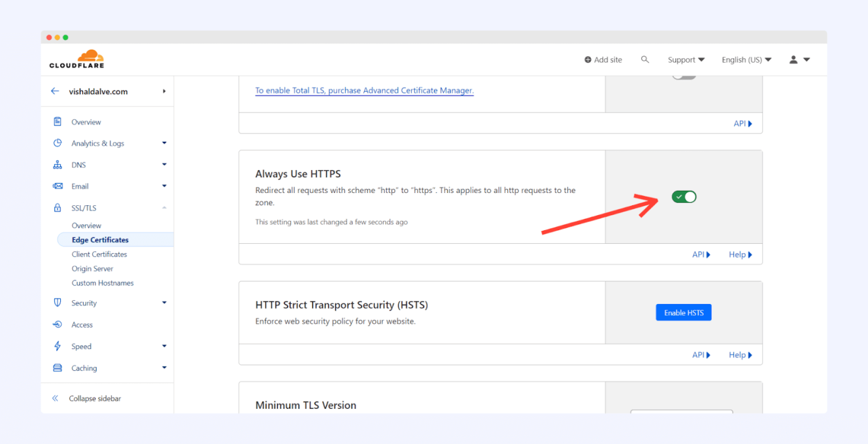Click the Access paper plane icon
868x444 pixels.
[x=58, y=324]
